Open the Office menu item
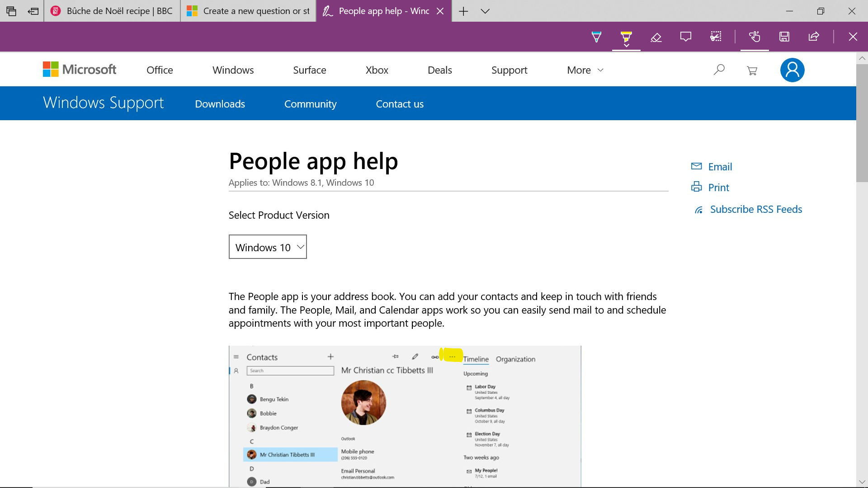 click(160, 70)
